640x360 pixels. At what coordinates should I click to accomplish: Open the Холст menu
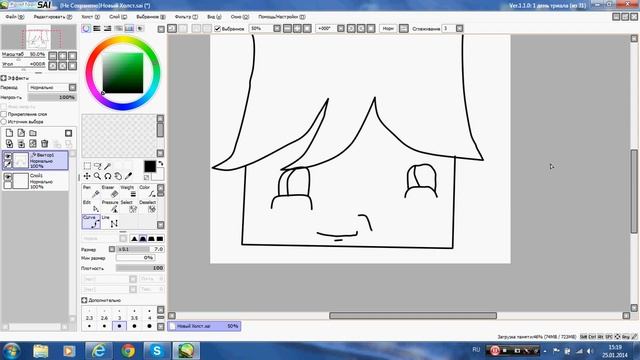[90, 17]
